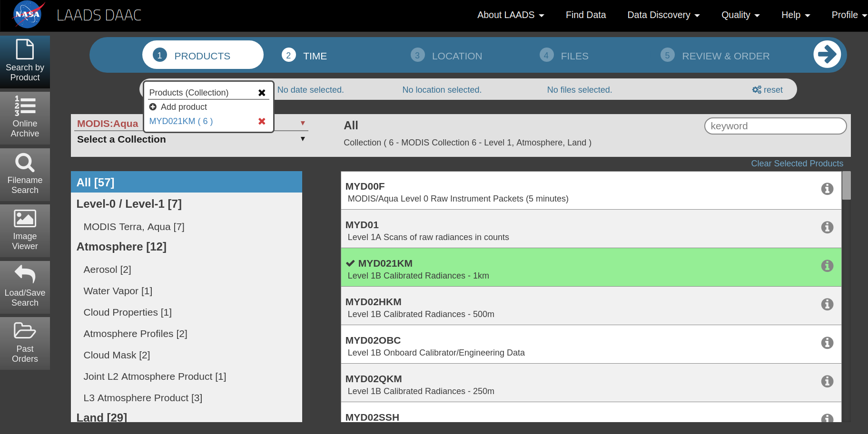The image size is (868, 434).
Task: Select the MYD00F product row
Action: point(591,191)
